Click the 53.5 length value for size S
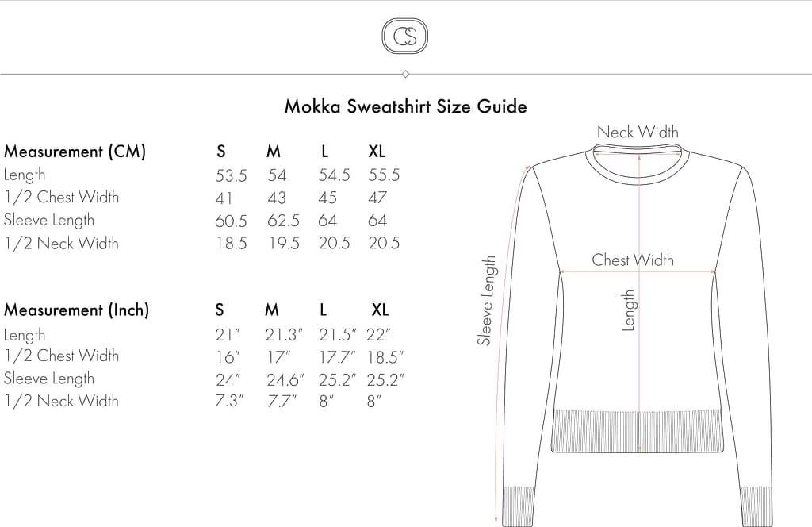Screen dimensions: 812x527 (231, 175)
